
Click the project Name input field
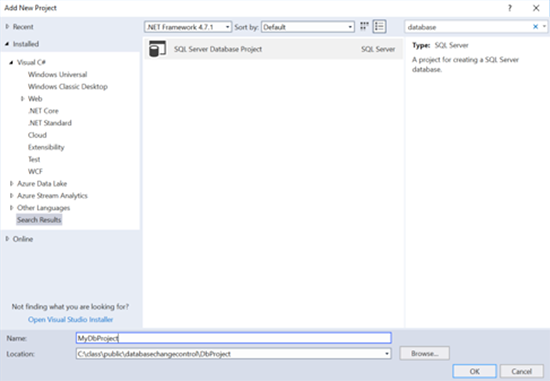(234, 338)
